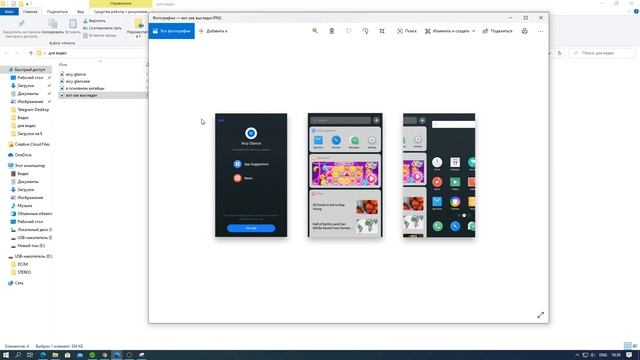Open Музыка under Этот компьютер
Screen dimensions: 640x360
coord(24,206)
